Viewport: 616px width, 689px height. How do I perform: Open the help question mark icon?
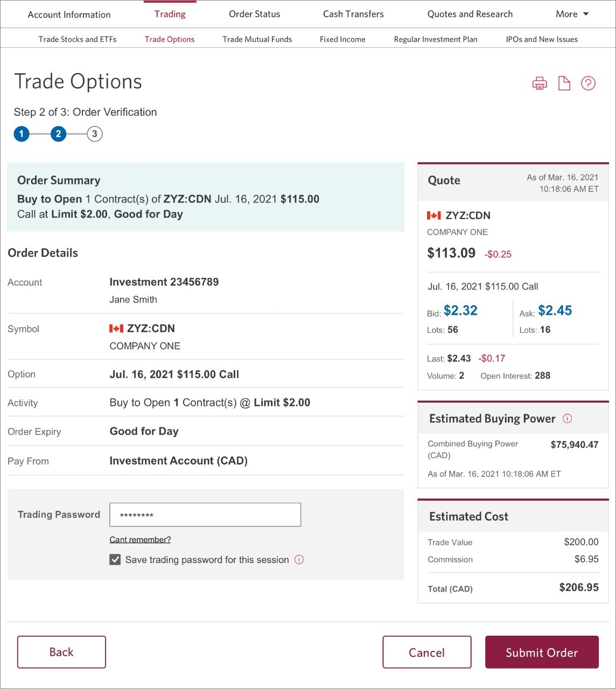tap(588, 83)
